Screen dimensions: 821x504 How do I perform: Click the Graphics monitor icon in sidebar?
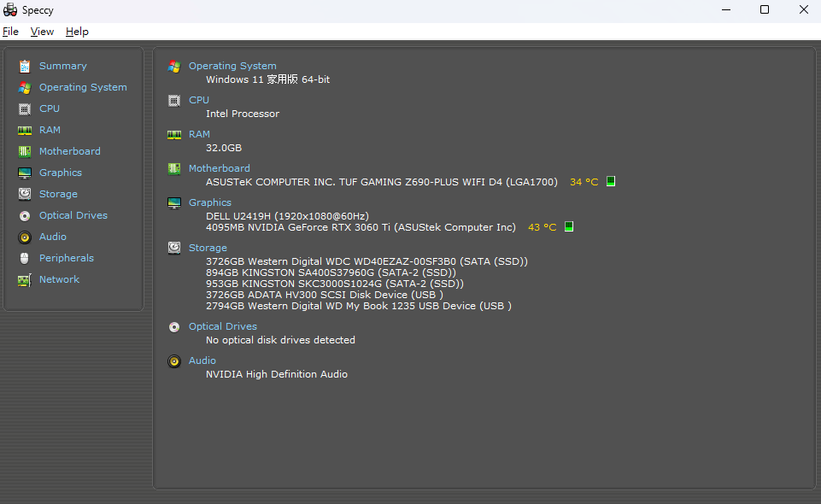[25, 173]
